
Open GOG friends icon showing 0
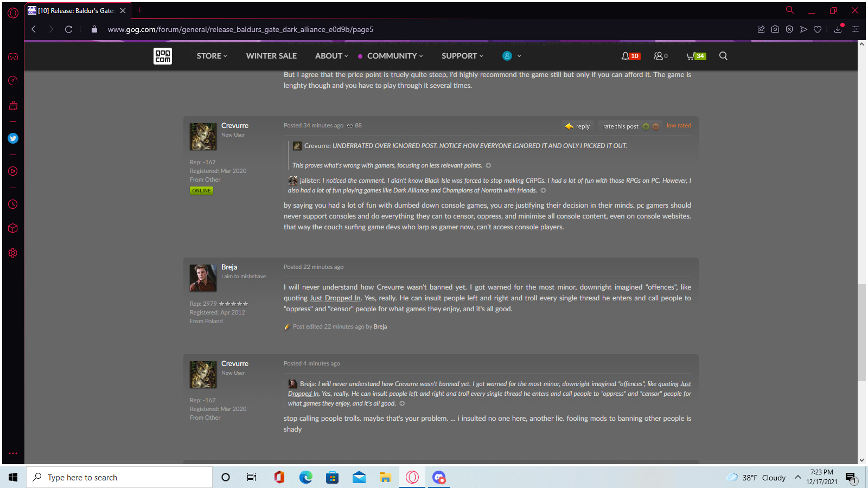[660, 56]
